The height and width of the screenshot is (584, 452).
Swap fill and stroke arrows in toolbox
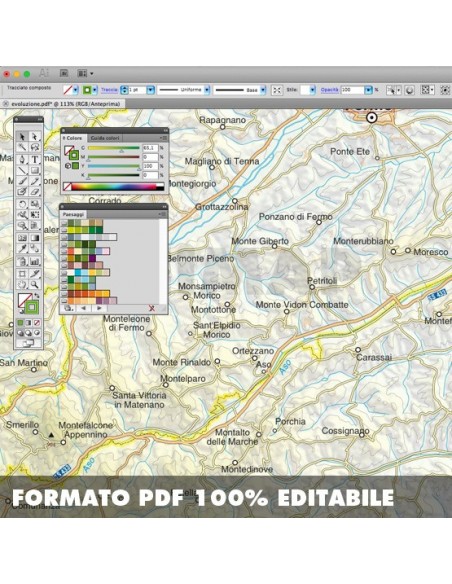pos(36,296)
